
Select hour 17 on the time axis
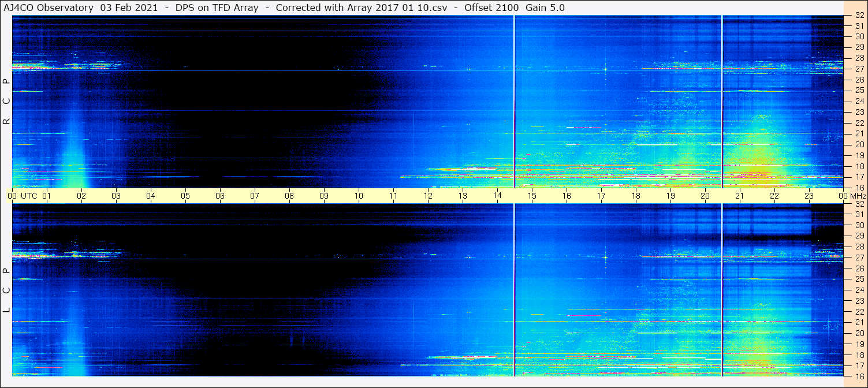point(601,196)
